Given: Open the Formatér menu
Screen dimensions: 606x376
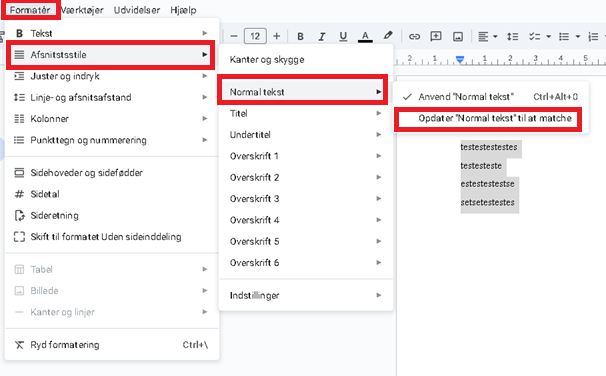Looking at the screenshot, I should coord(30,10).
